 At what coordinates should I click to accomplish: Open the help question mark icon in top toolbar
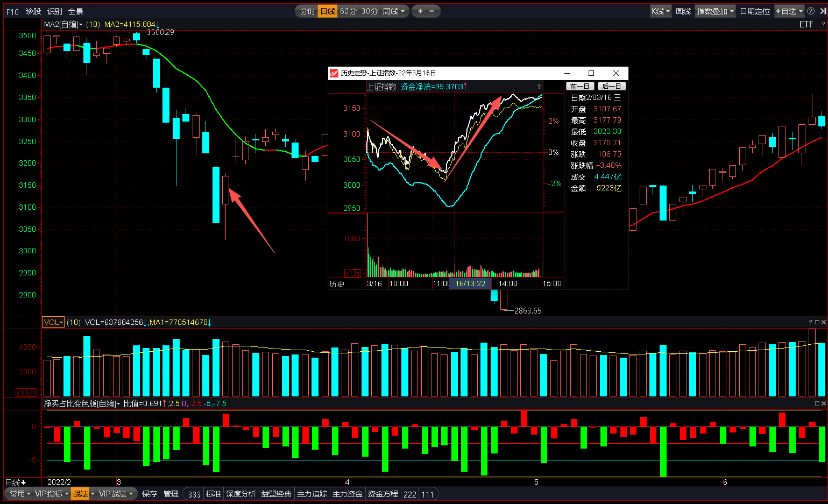(811, 11)
